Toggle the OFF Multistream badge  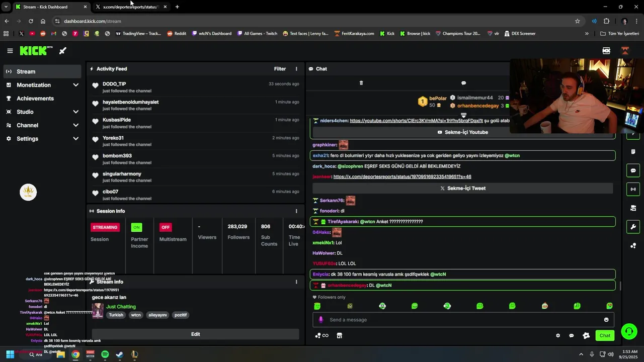(x=166, y=227)
